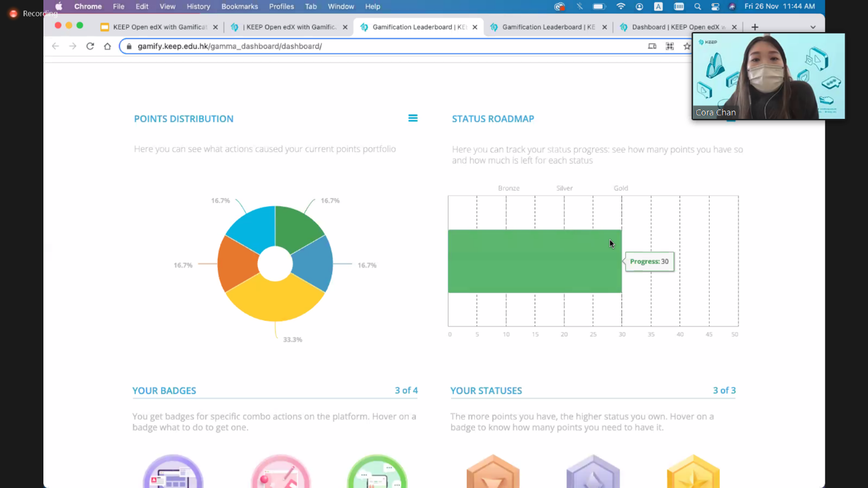Viewport: 868px width, 488px height.
Task: Reload the Gamification dashboard page
Action: point(90,46)
